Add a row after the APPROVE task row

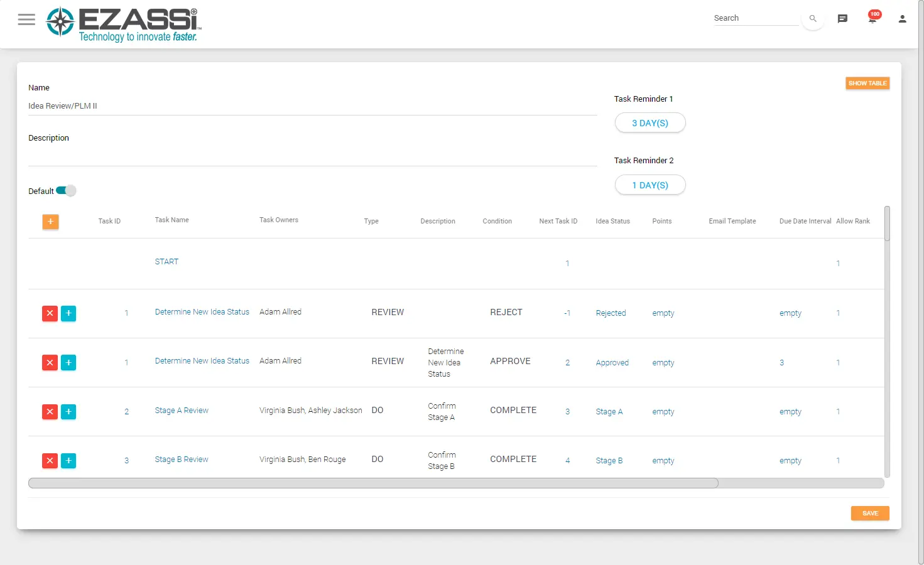click(68, 362)
